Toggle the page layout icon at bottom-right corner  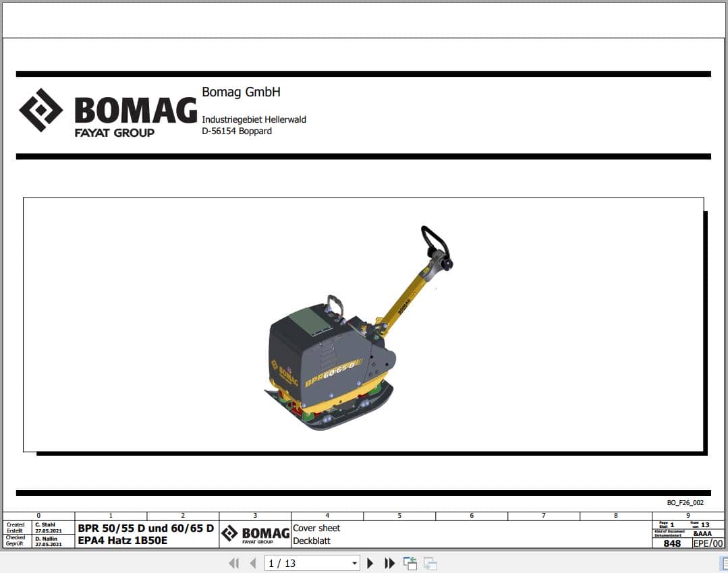click(x=724, y=564)
